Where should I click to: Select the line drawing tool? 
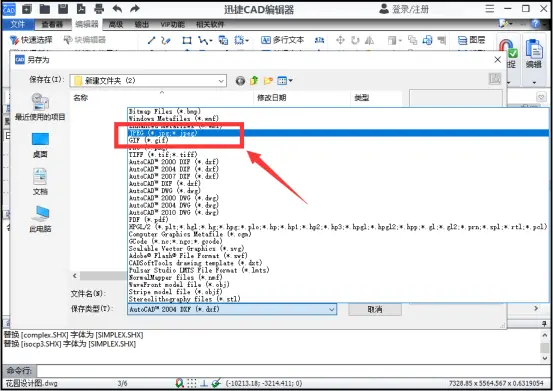click(x=151, y=41)
